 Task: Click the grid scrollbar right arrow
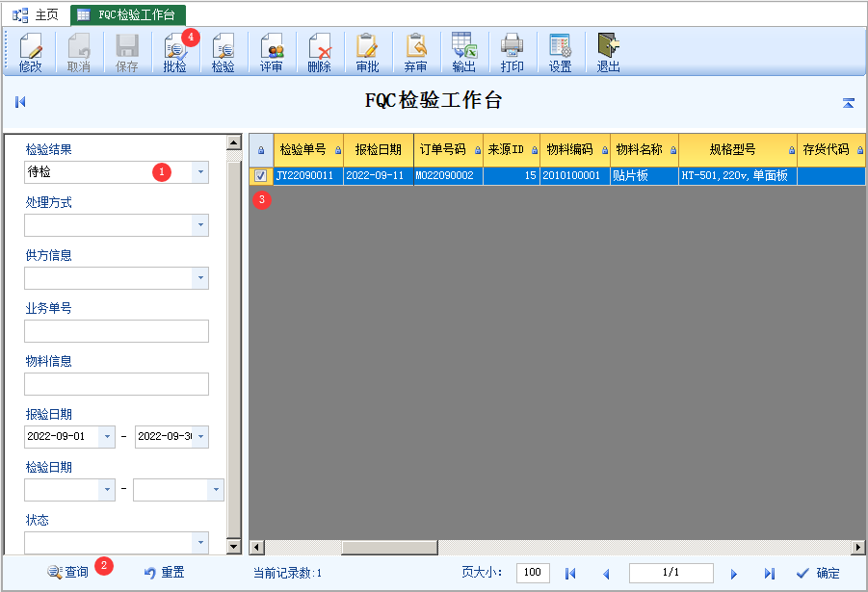click(858, 548)
